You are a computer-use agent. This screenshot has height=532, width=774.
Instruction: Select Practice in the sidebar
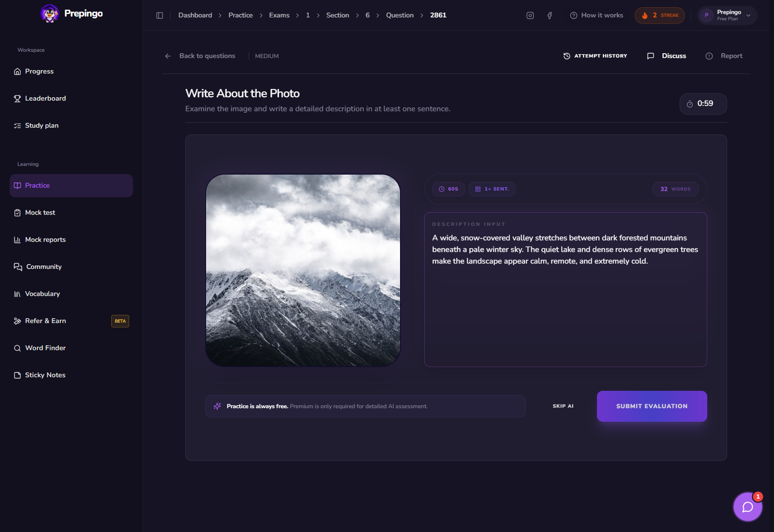pyautogui.click(x=71, y=186)
